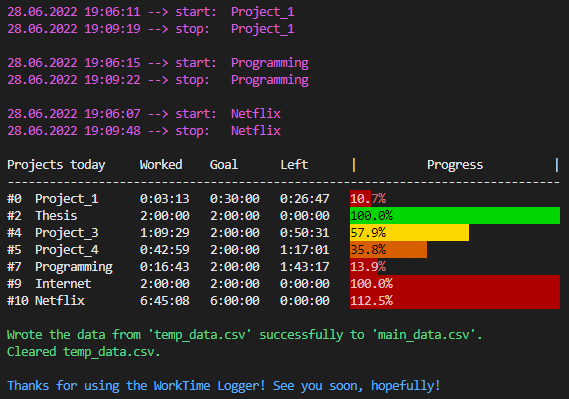Click the green 100.0% Thesis progress bar
The width and height of the screenshot is (569, 399).
click(455, 216)
